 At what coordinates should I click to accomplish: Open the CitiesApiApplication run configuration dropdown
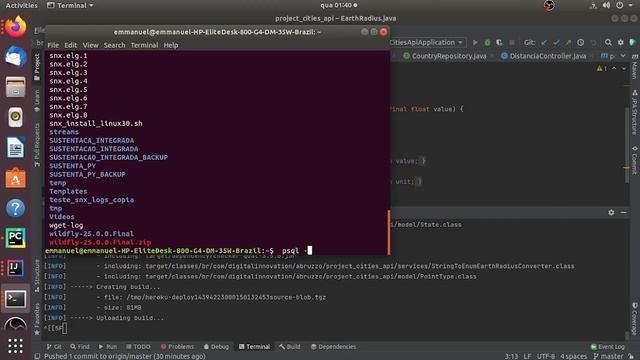click(x=427, y=42)
